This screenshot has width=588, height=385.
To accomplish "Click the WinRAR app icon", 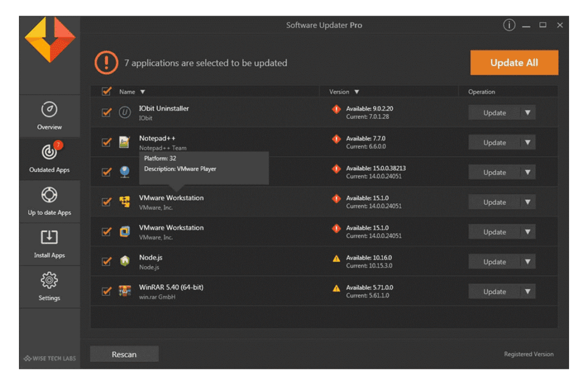I will click(x=125, y=291).
